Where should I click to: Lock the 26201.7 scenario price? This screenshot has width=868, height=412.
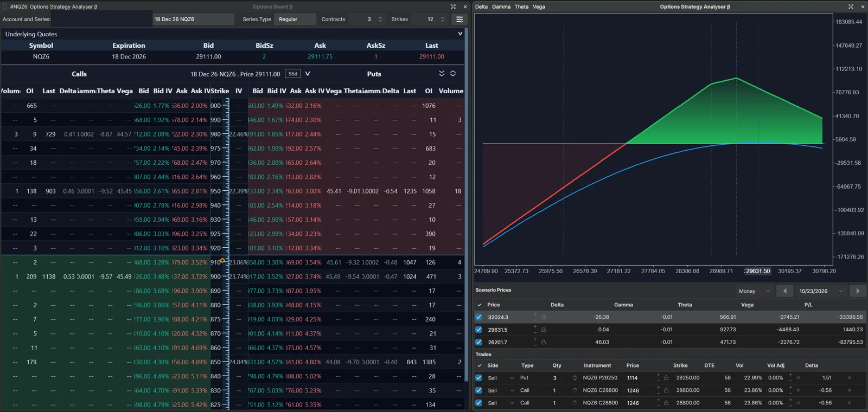click(543, 342)
